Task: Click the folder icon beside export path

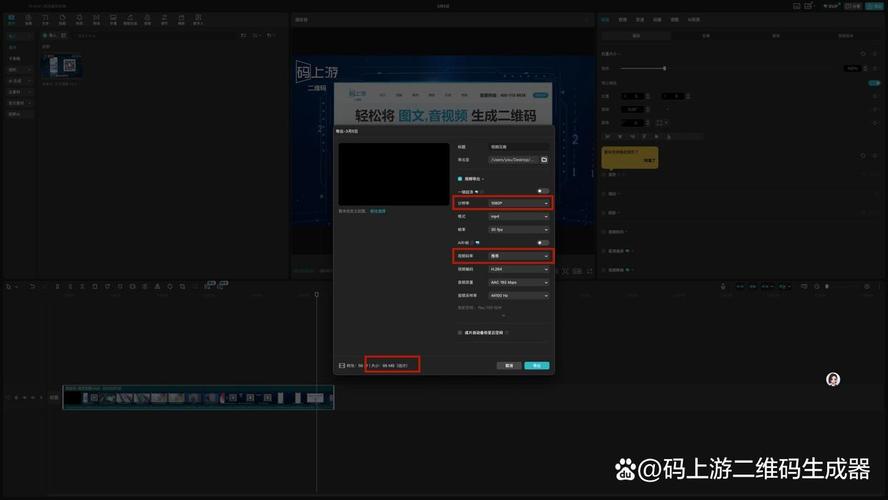Action: point(544,160)
